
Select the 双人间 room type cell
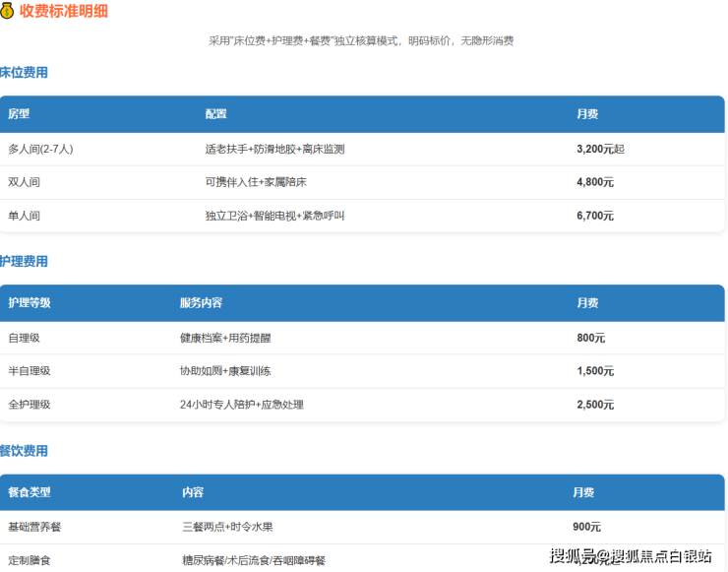tap(25, 182)
